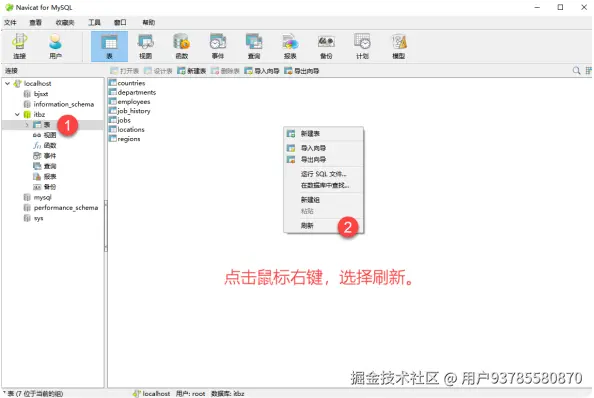Click the 查询 (Query) toolbar icon
Viewport: 594px width, 398px height.
(x=254, y=46)
